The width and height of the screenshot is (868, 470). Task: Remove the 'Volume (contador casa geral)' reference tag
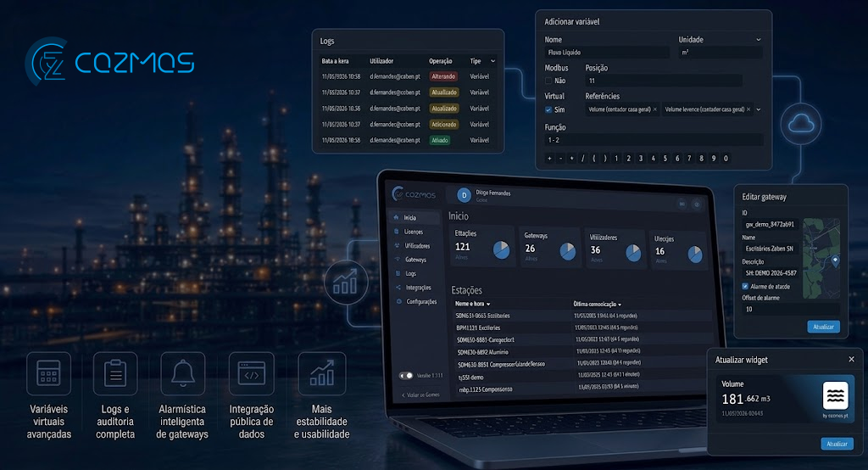tap(655, 109)
